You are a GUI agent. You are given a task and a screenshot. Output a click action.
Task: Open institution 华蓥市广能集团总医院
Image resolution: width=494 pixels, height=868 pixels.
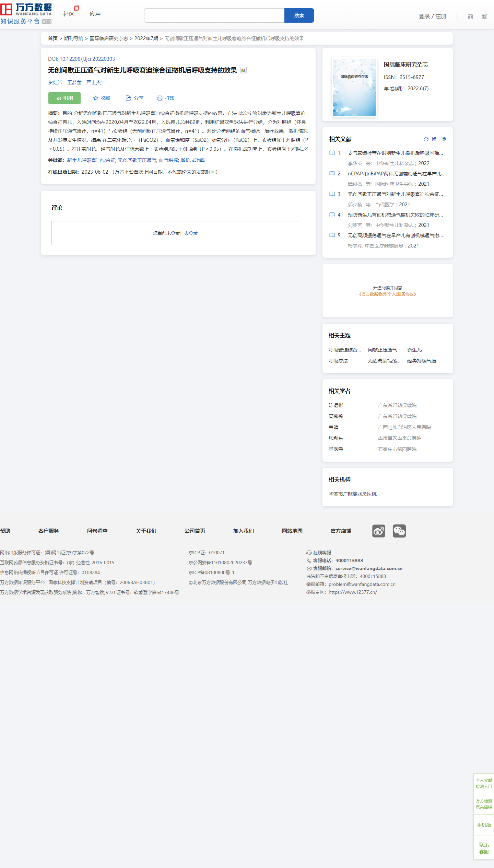353,494
